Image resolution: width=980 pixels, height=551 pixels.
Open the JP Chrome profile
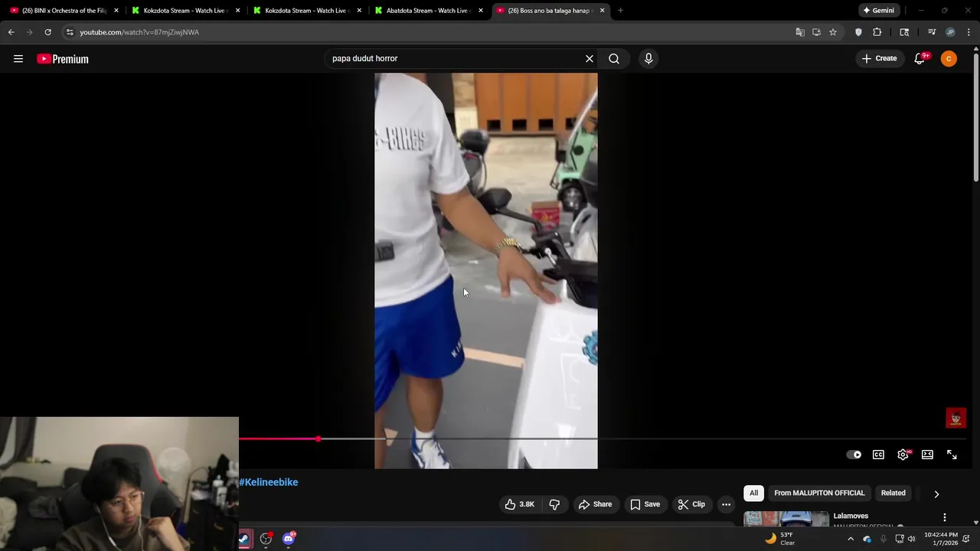pyautogui.click(x=950, y=32)
